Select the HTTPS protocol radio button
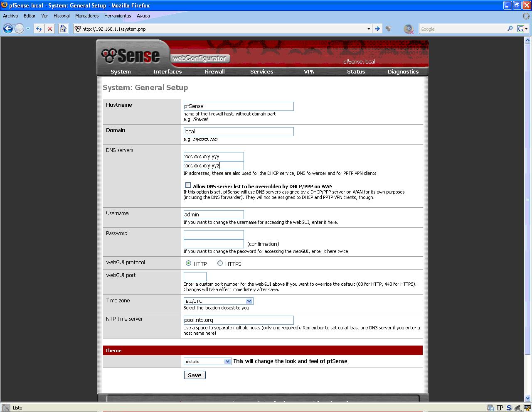Image resolution: width=532 pixels, height=412 pixels. pos(220,263)
